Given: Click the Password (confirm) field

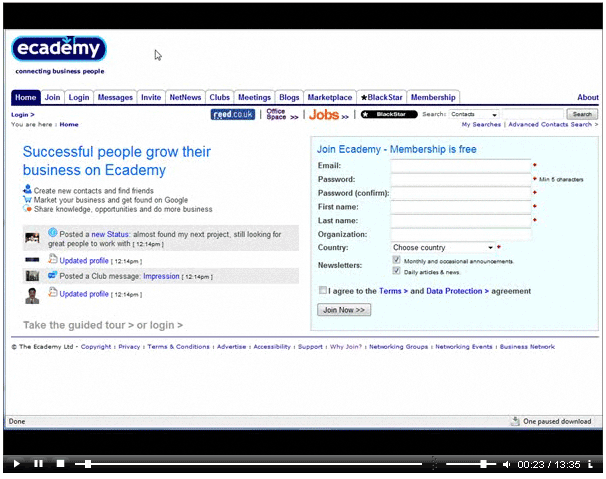Looking at the screenshot, I should (461, 193).
